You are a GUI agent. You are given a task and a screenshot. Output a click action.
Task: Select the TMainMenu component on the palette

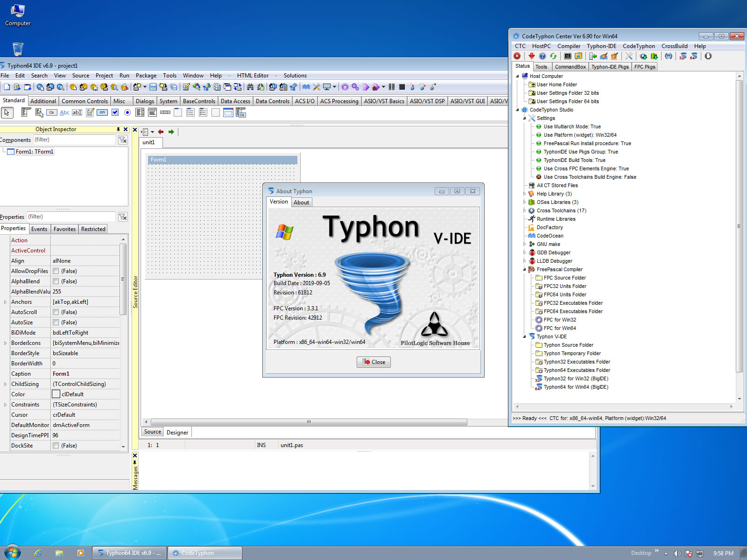point(26,112)
